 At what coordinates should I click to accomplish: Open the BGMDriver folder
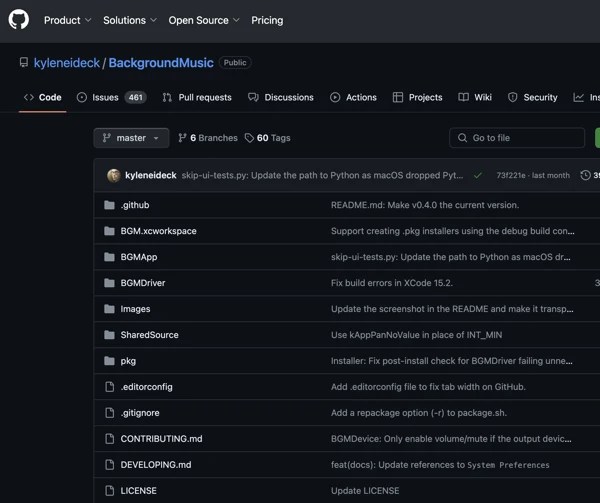(143, 283)
